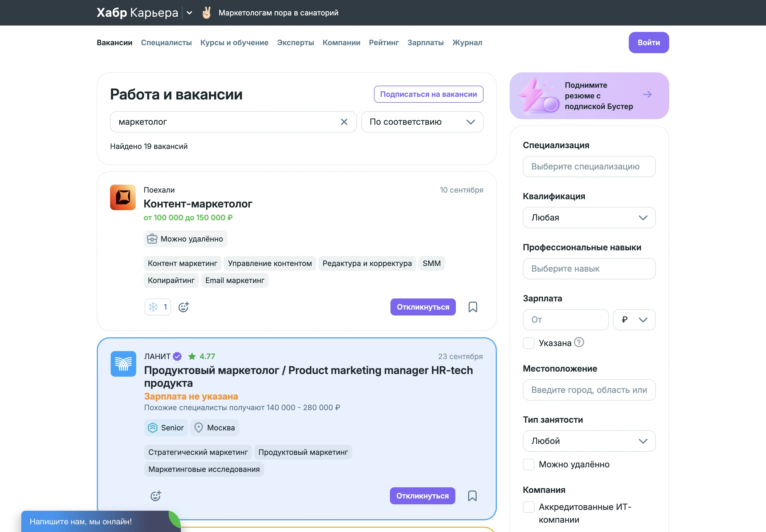
Task: Click the snowflake reaction with count 1
Action: (158, 307)
